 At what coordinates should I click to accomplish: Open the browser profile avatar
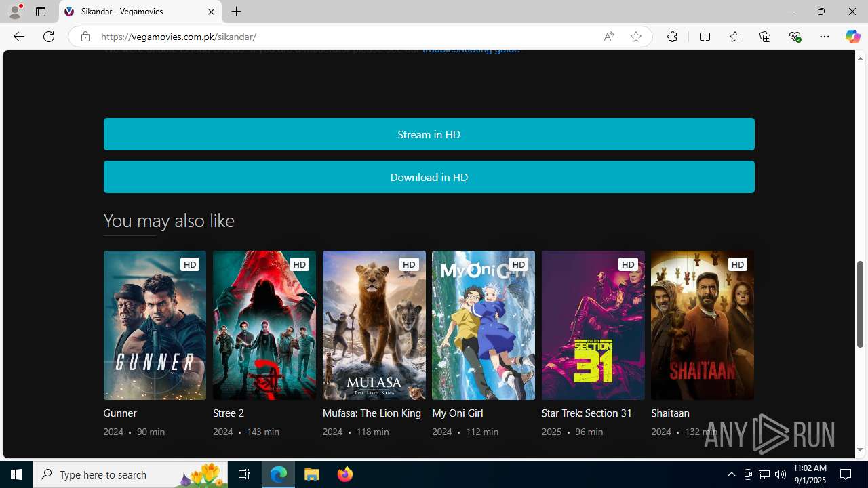15,12
